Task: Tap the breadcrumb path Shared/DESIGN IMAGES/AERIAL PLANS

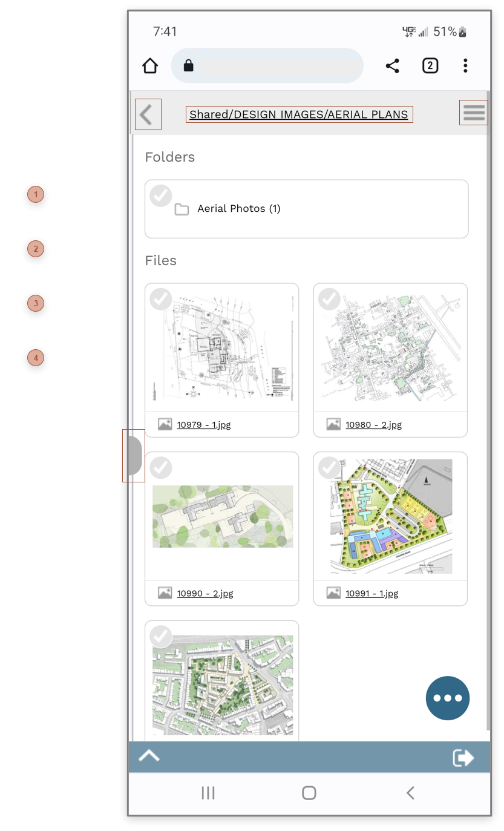Action: coord(299,114)
